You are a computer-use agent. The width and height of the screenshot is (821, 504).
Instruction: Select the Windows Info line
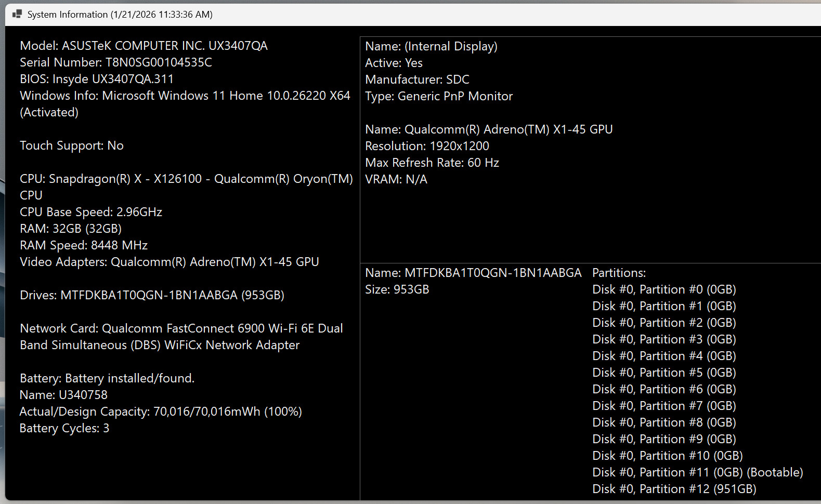click(x=185, y=96)
